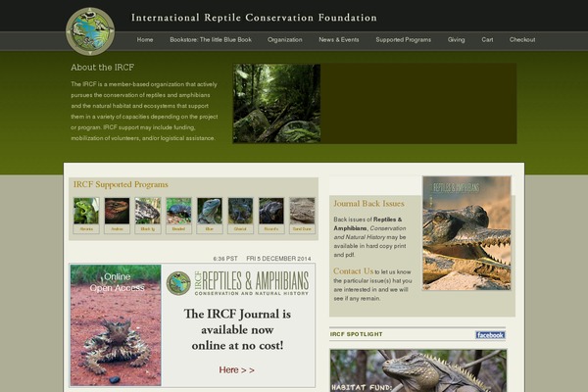
Task: Click the 'Journal Back Issues' heading
Action: click(x=368, y=203)
